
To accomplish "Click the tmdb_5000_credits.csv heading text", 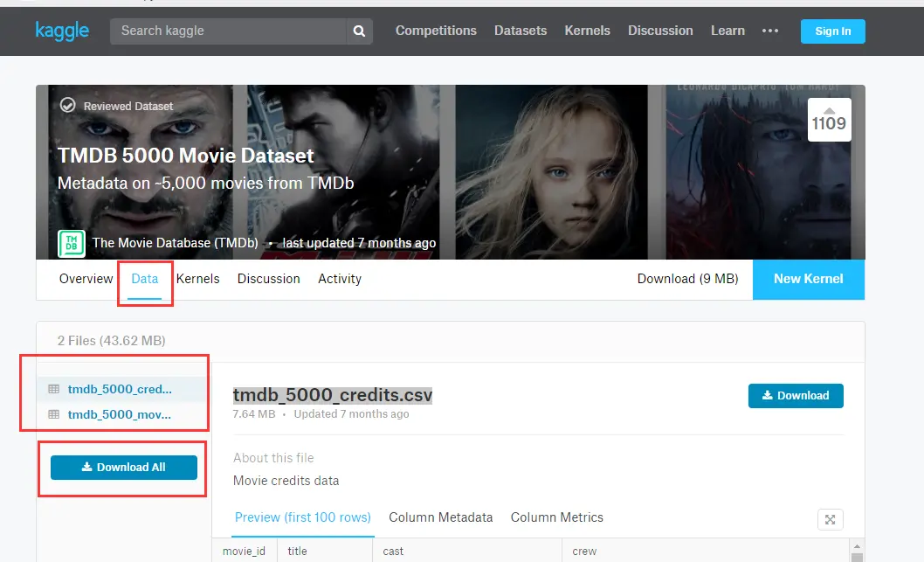I will (x=333, y=395).
